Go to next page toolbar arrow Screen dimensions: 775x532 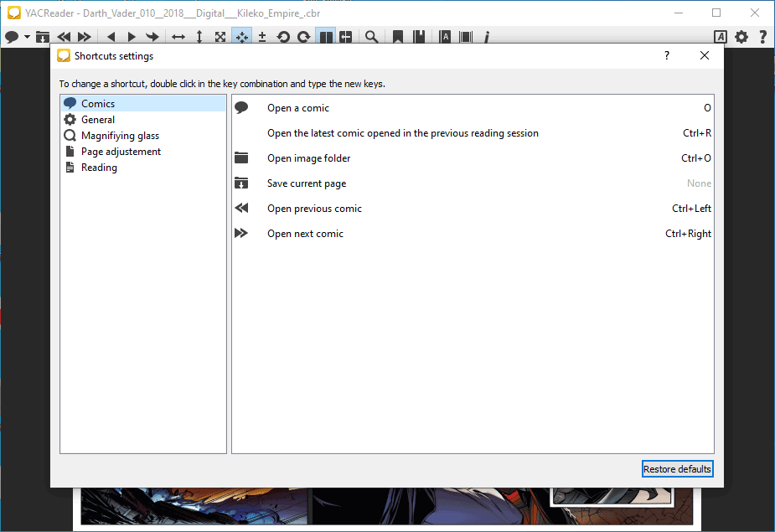(132, 37)
